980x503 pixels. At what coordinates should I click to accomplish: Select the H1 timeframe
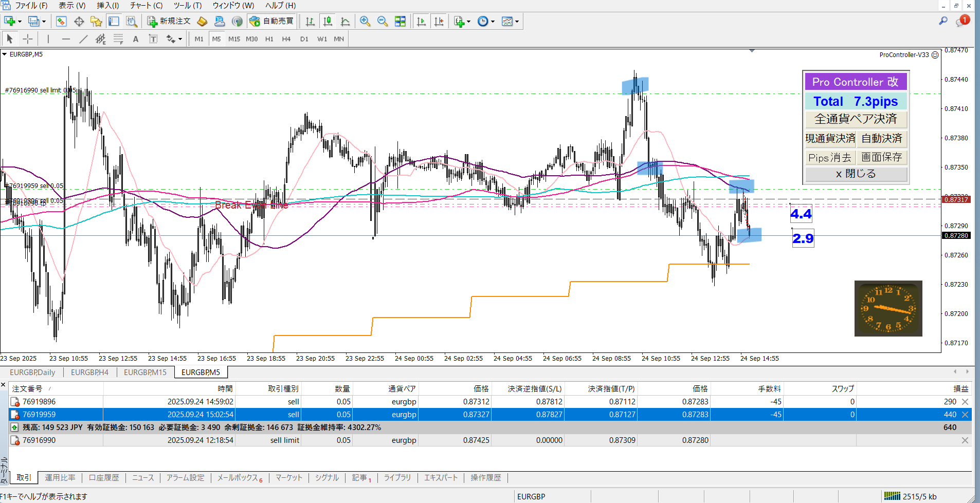(269, 39)
